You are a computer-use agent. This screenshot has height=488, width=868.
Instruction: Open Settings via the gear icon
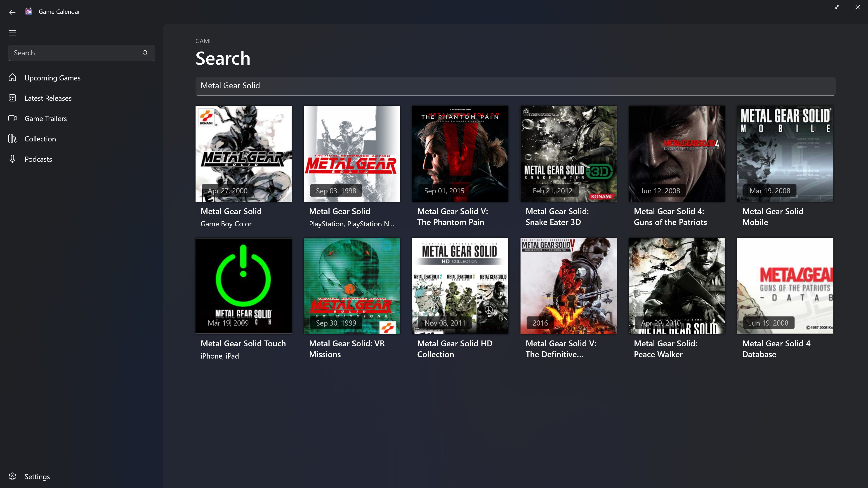pyautogui.click(x=12, y=476)
